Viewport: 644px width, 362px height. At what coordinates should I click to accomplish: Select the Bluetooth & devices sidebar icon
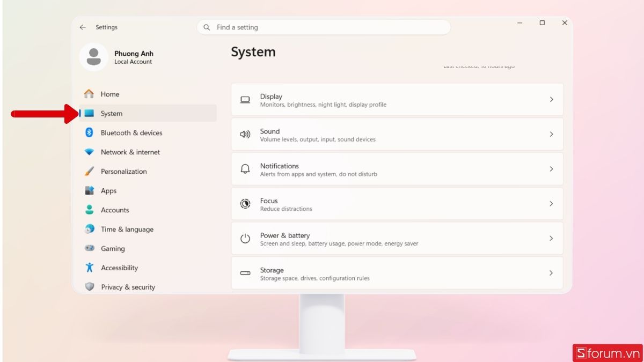(90, 132)
